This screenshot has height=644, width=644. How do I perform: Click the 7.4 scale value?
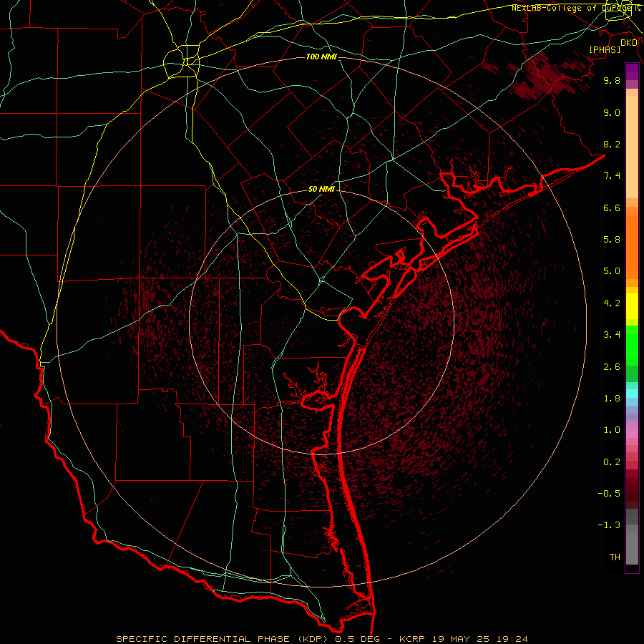pyautogui.click(x=612, y=176)
